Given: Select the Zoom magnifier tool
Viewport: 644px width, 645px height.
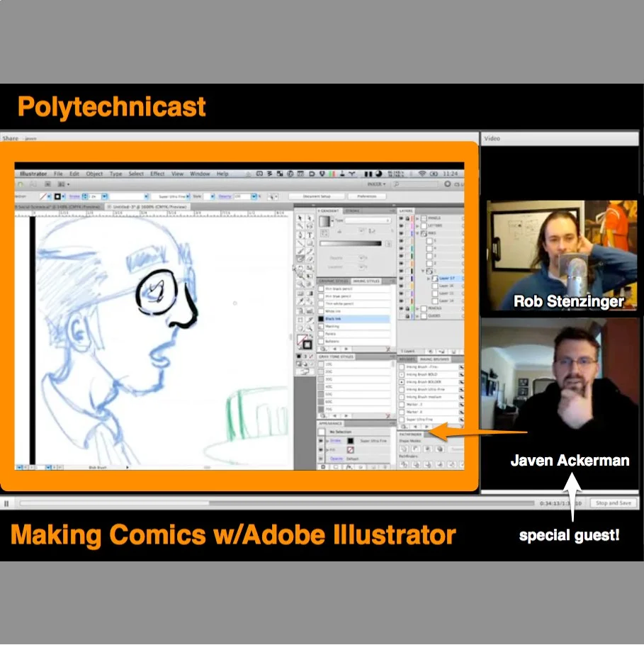Looking at the screenshot, I should point(310,328).
